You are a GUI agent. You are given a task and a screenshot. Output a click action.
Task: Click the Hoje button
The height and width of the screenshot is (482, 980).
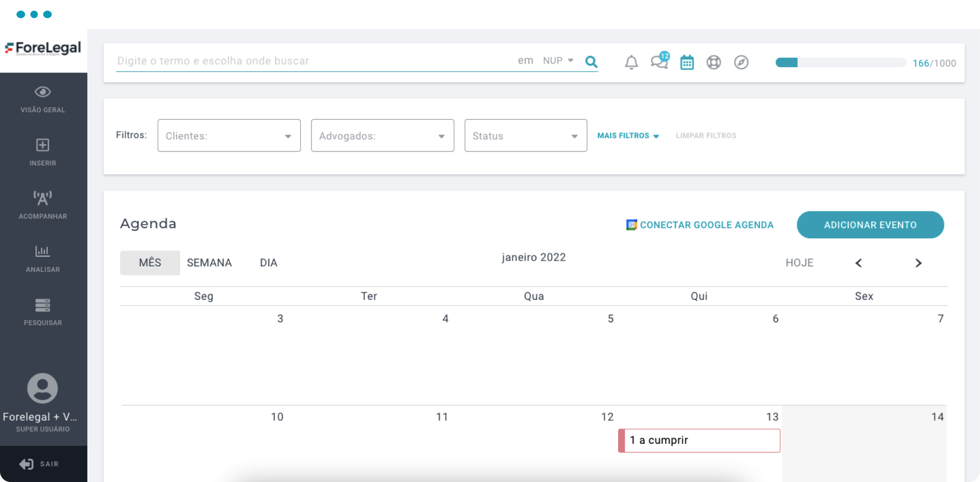(x=799, y=263)
